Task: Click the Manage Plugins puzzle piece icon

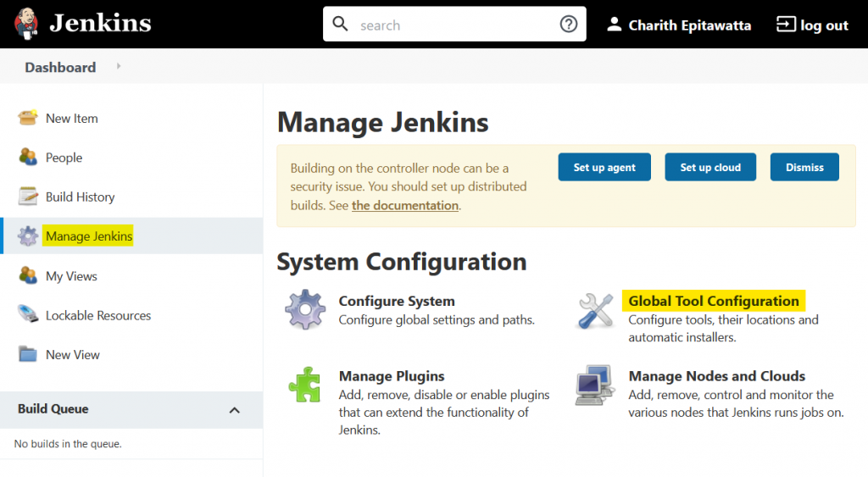Action: [305, 384]
